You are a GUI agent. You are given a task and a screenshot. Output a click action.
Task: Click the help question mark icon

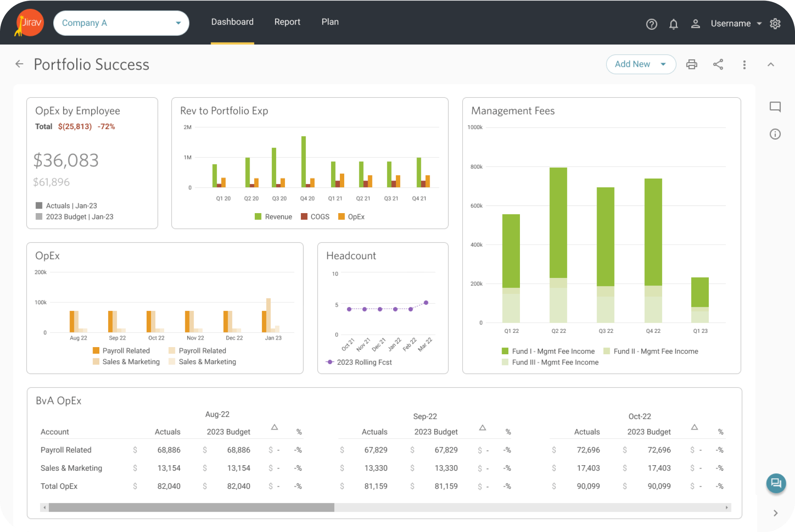pyautogui.click(x=652, y=24)
